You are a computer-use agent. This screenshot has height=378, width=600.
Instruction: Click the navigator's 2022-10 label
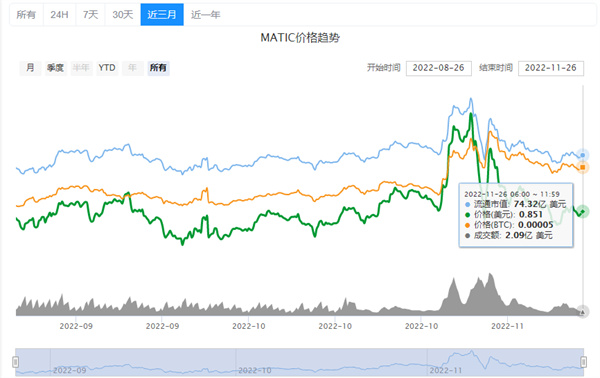click(255, 370)
